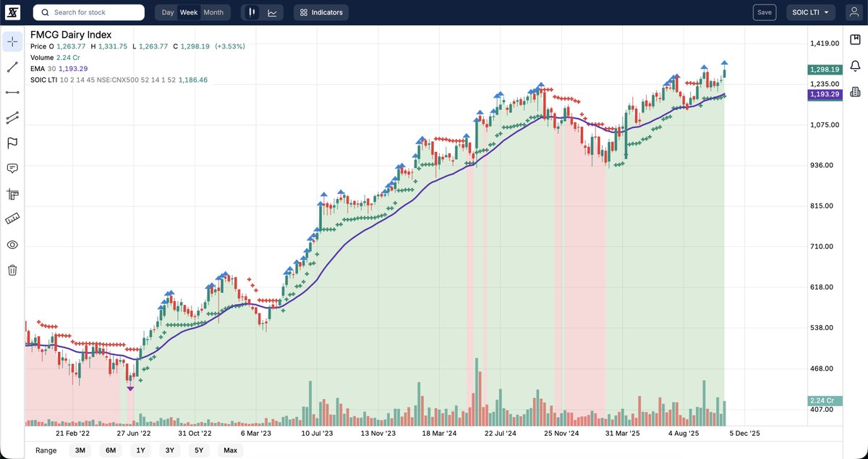This screenshot has height=459, width=868.
Task: Select the horizontal line tool
Action: coord(12,92)
